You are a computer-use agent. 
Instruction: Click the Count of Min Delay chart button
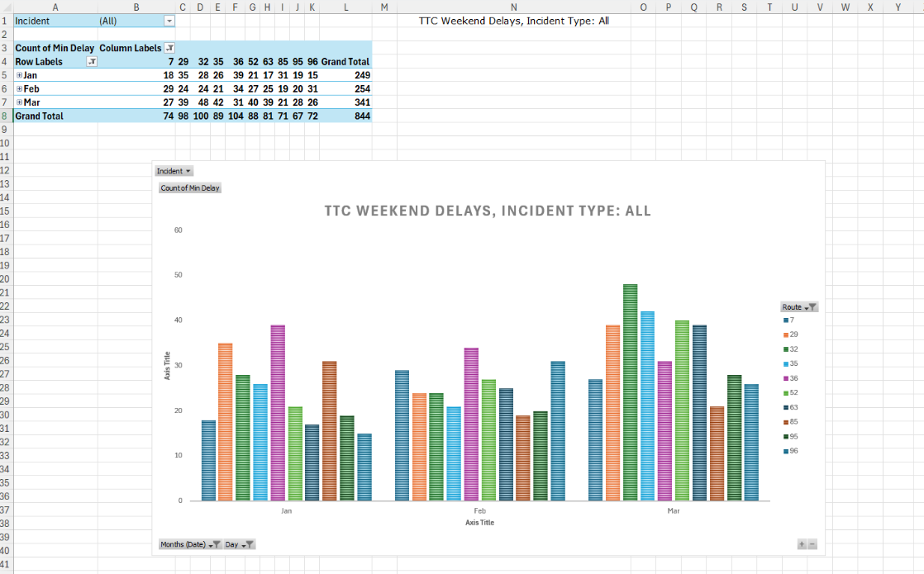[x=190, y=188]
